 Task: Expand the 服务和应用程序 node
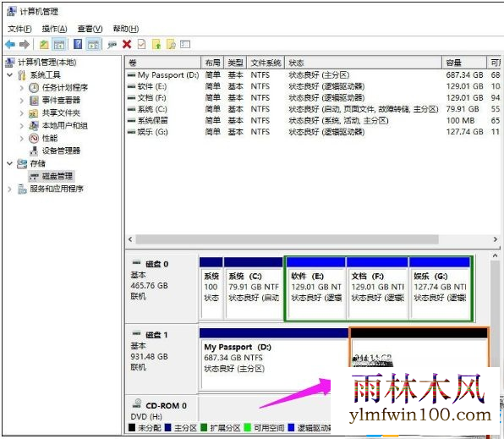(x=9, y=189)
